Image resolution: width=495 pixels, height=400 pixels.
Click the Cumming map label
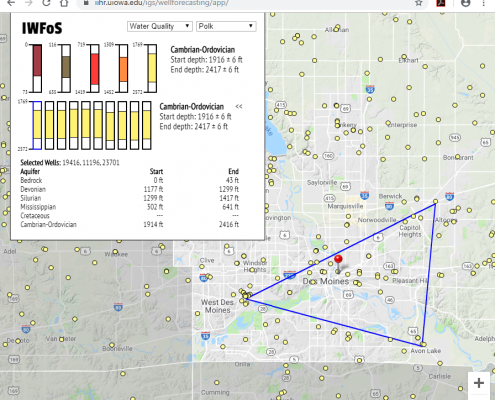(x=215, y=392)
